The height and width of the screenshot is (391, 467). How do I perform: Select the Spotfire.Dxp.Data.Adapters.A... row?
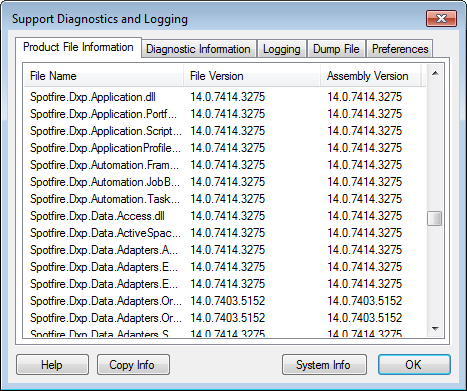coord(225,250)
